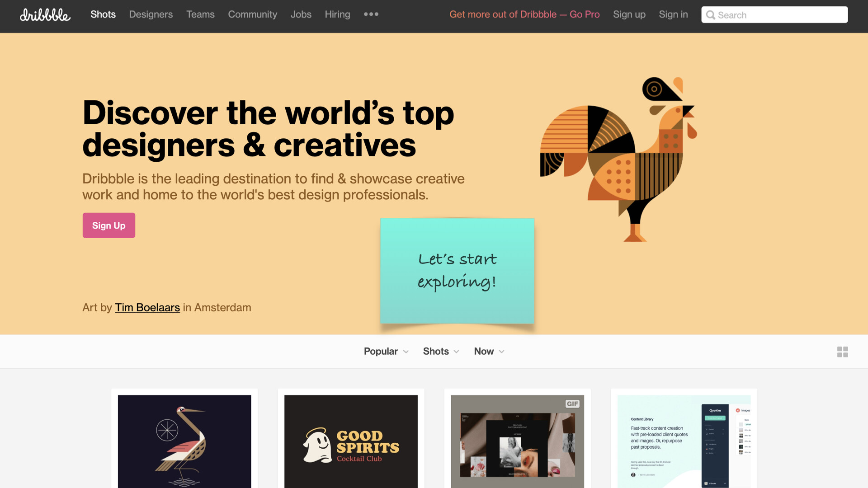
Task: Click the Dribbble logo
Action: tap(45, 14)
